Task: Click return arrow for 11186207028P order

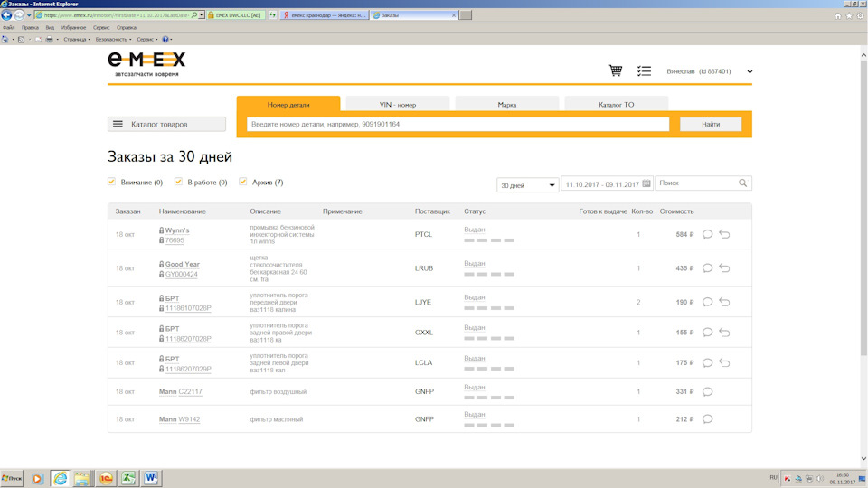Action: (x=724, y=333)
